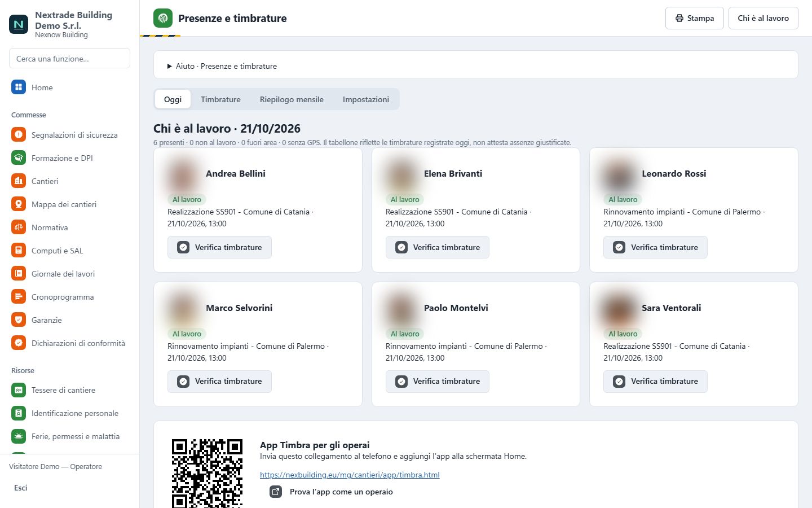Viewport: 812px width, 508px height.
Task: Open Ferie, permessi e malattia icon
Action: pyautogui.click(x=19, y=436)
